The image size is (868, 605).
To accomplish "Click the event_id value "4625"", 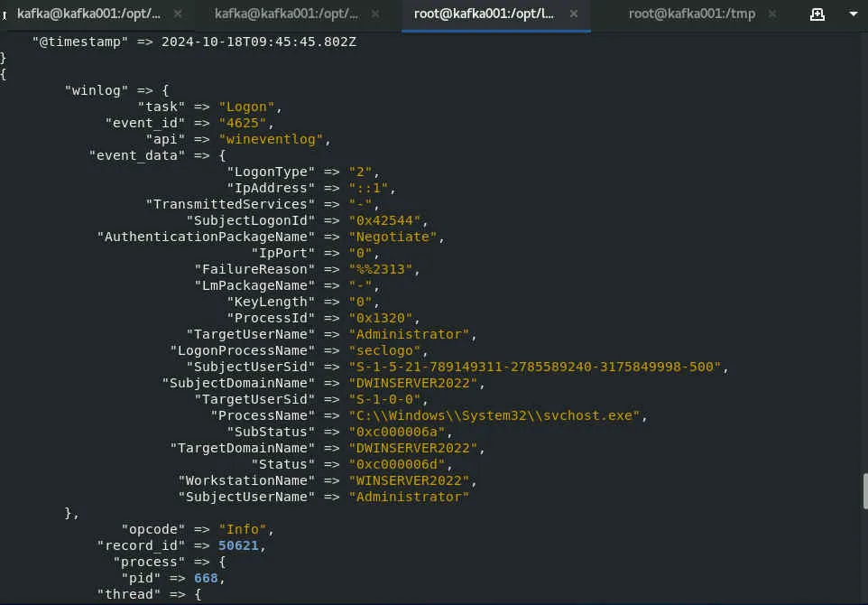I will point(243,123).
